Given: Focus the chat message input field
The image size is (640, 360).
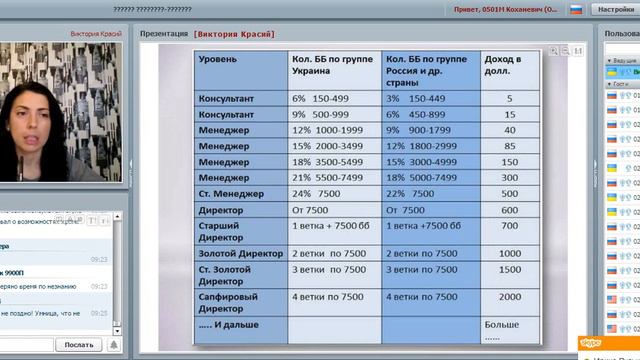Looking at the screenshot, I should (x=26, y=345).
